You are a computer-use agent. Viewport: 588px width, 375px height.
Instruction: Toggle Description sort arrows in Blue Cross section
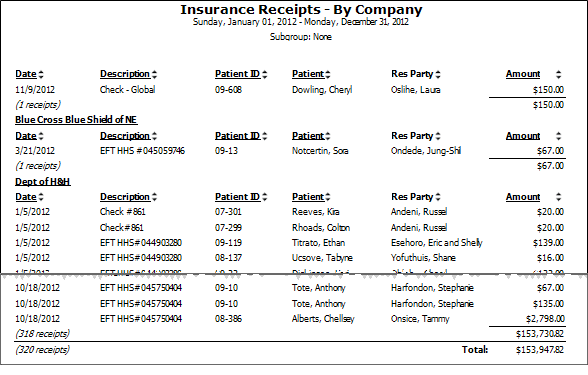point(154,136)
